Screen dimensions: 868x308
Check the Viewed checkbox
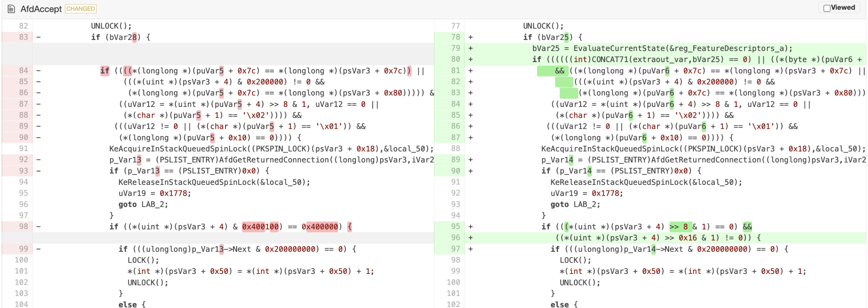pos(827,8)
